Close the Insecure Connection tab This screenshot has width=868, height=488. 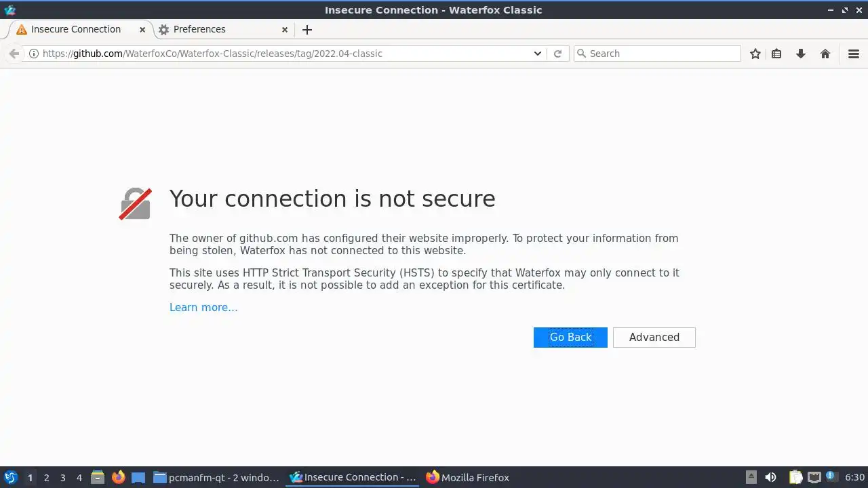(x=142, y=30)
